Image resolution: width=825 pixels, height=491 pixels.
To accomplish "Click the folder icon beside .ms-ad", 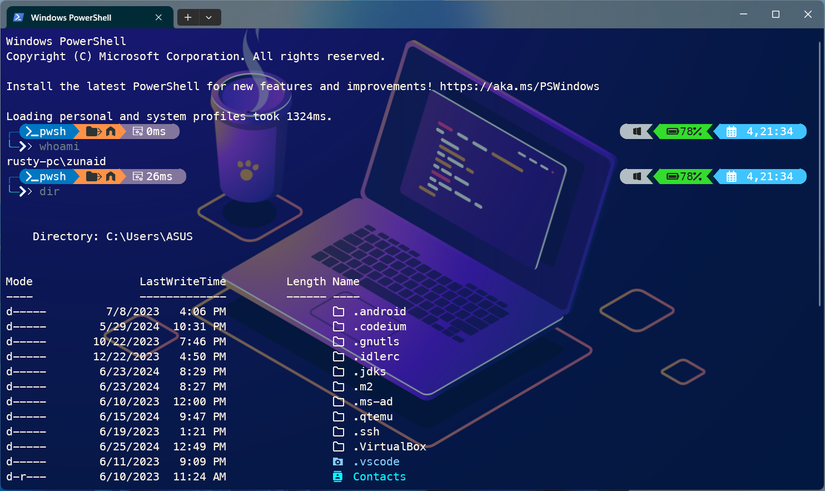I will pos(338,402).
